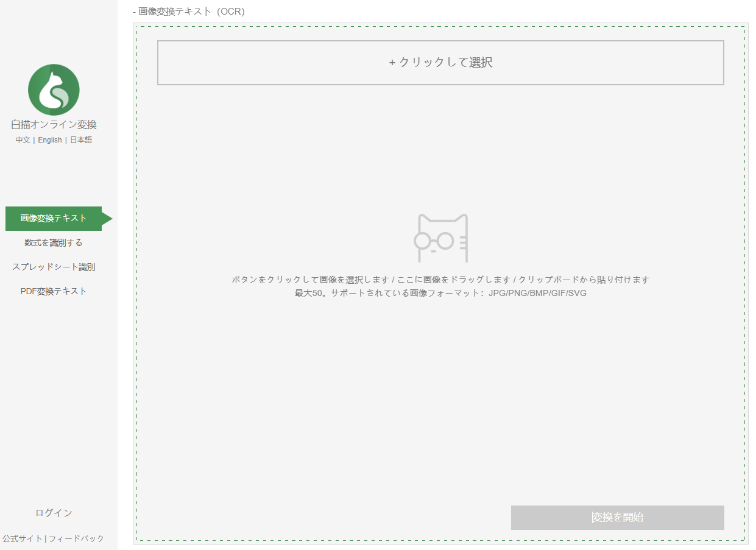
Task: Click the 白描オンライン変換 site title
Action: tap(54, 124)
